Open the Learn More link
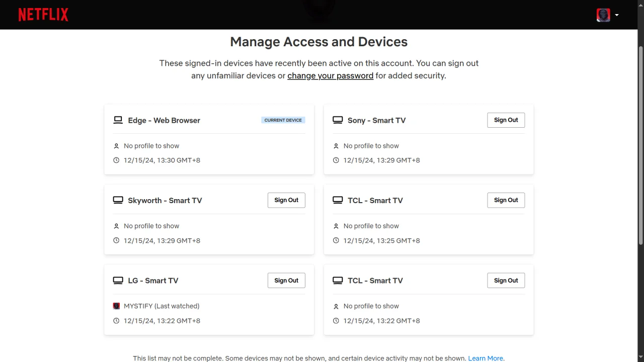Screen dimensions: 644x362 486,358
